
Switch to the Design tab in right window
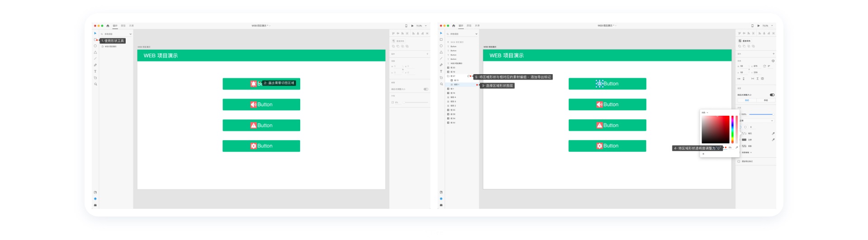coord(461,26)
